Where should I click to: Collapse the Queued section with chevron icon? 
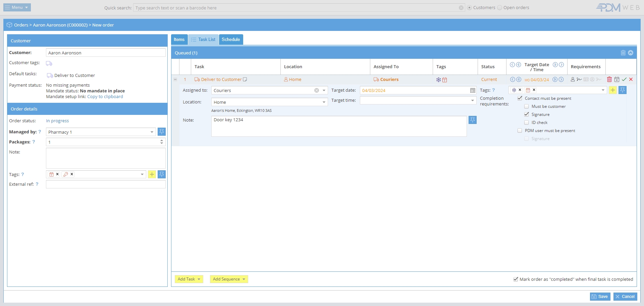click(631, 53)
